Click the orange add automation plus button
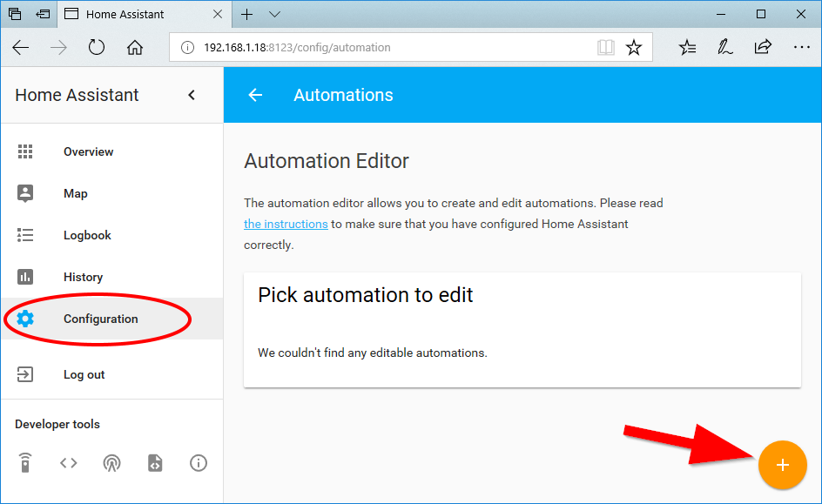Screen dimensions: 822x504 pos(782,465)
